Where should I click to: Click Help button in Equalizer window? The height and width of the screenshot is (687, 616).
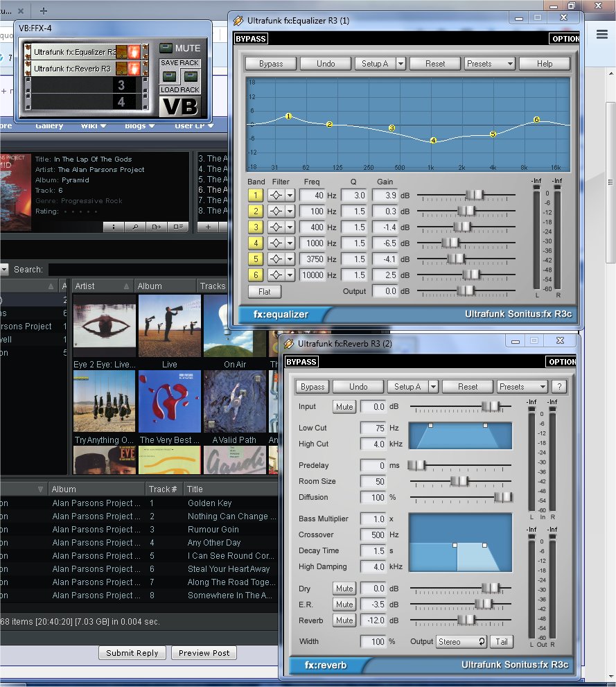(x=544, y=64)
